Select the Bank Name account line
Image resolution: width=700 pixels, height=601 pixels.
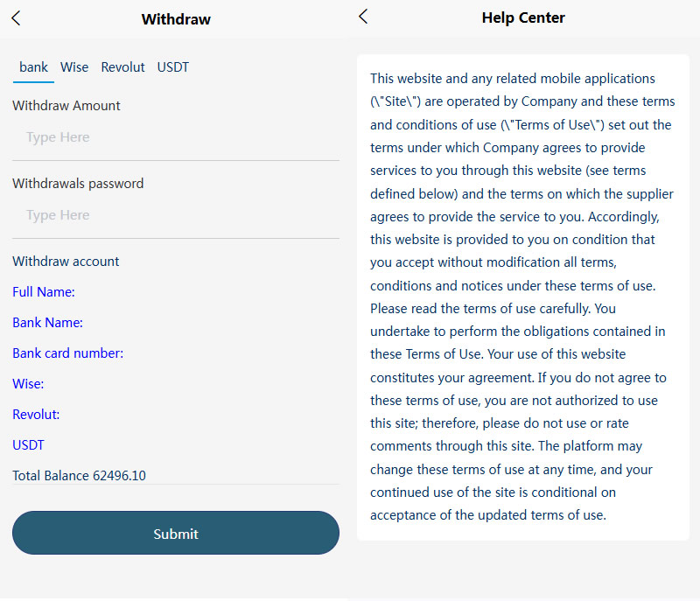coord(47,323)
